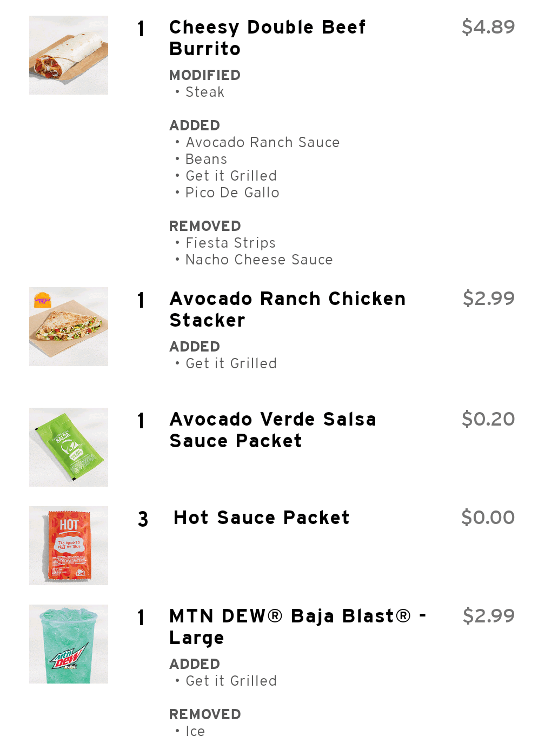Open the MTN DEW Baja Blast cup image
The width and height of the screenshot is (545, 756).
[x=69, y=644]
